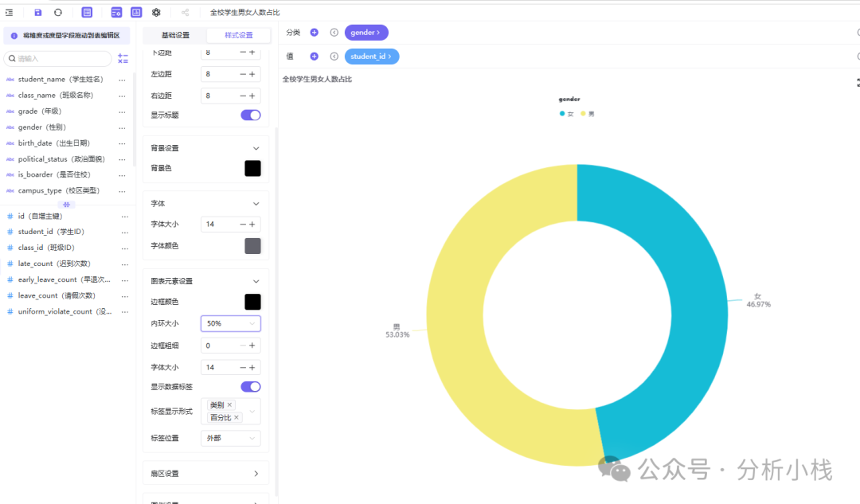The height and width of the screenshot is (504, 860).
Task: Expand the 扇区设置 section
Action: coord(256,473)
